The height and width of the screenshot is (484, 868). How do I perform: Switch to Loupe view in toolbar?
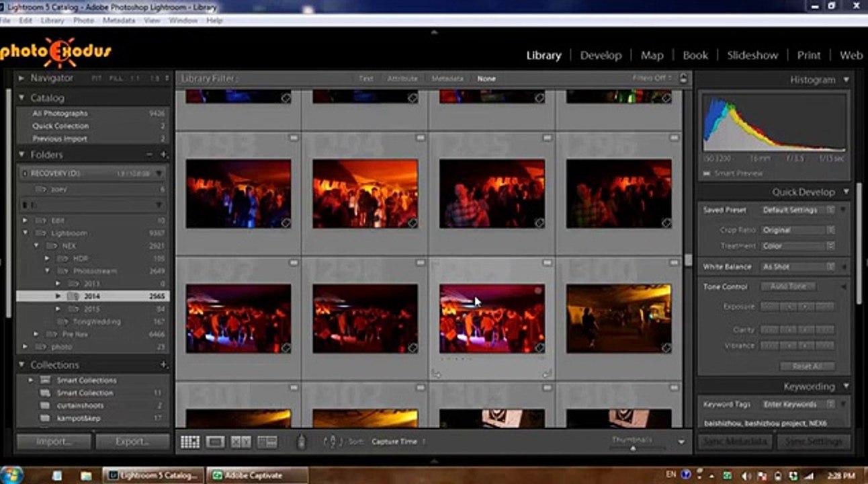(x=216, y=442)
